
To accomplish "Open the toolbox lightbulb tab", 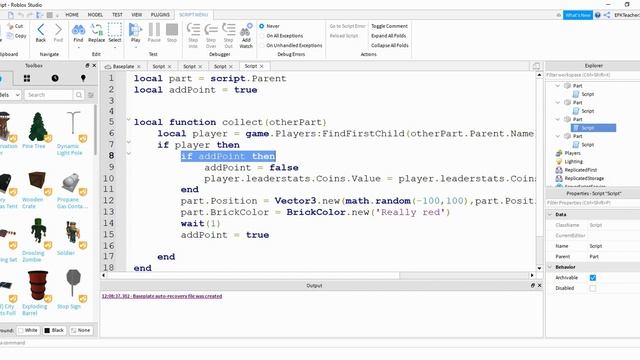I will click(83, 78).
